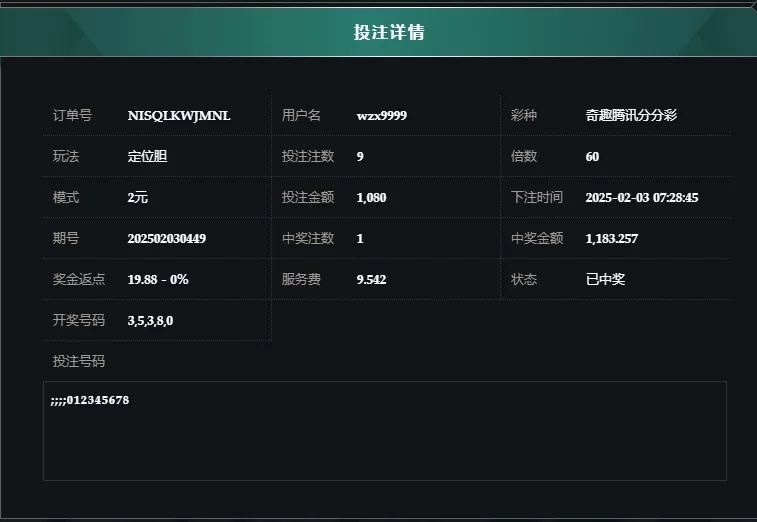Click the order number NISQLKWJMNL

[179, 116]
